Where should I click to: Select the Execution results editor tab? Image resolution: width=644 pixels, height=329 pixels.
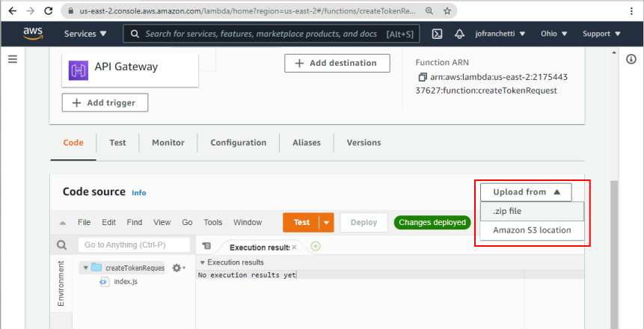[x=260, y=247]
